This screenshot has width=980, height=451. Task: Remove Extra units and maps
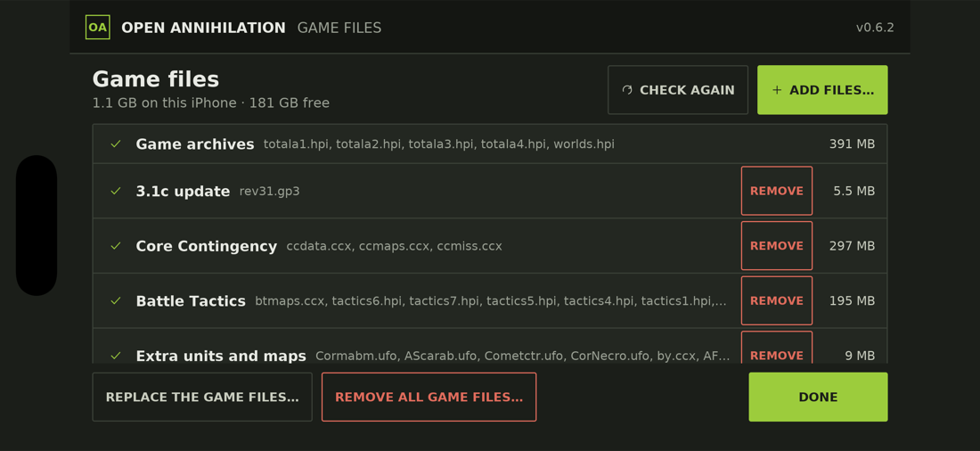click(x=777, y=348)
